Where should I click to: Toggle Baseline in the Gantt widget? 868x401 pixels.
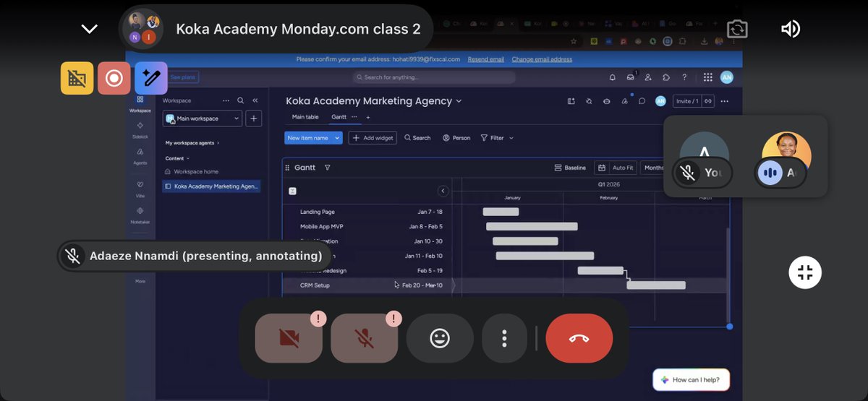coord(570,168)
